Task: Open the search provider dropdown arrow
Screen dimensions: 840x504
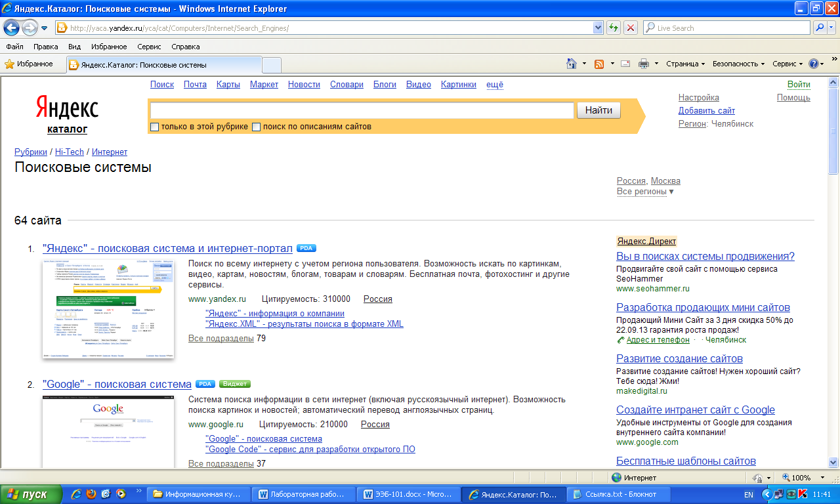Action: (x=832, y=28)
